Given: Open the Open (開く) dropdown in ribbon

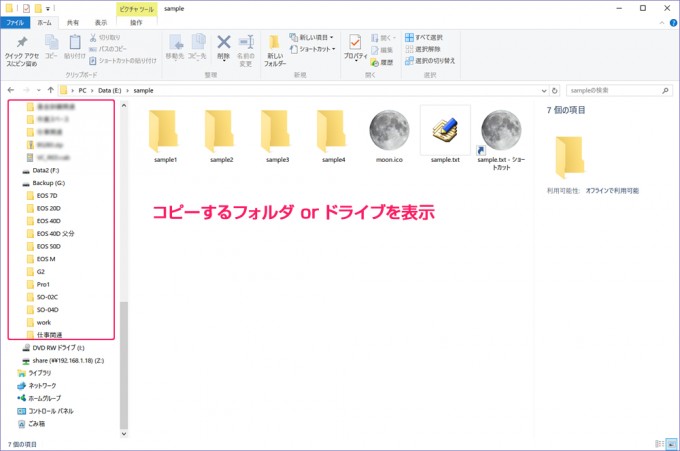Looking at the screenshot, I should tap(383, 38).
